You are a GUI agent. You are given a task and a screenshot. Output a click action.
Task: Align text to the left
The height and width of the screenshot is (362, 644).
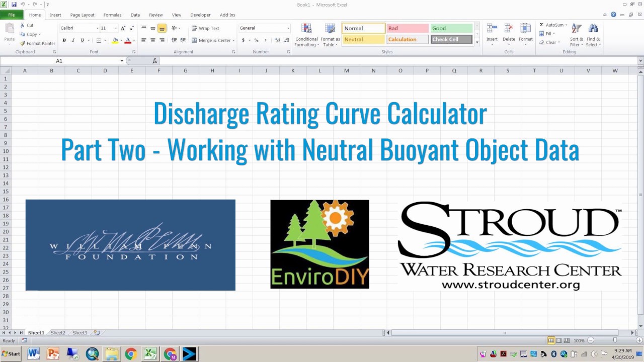pos(144,40)
